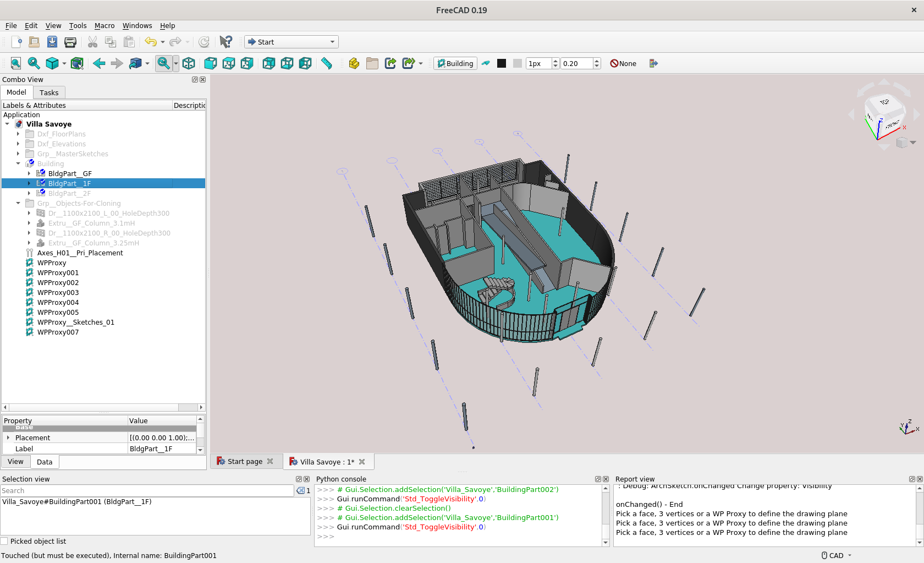This screenshot has height=563, width=924.
Task: Open the File menu
Action: point(11,26)
